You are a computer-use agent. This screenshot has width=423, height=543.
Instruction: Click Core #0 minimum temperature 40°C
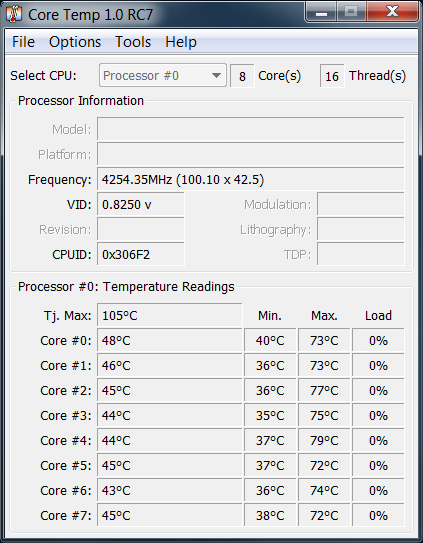[x=270, y=340]
